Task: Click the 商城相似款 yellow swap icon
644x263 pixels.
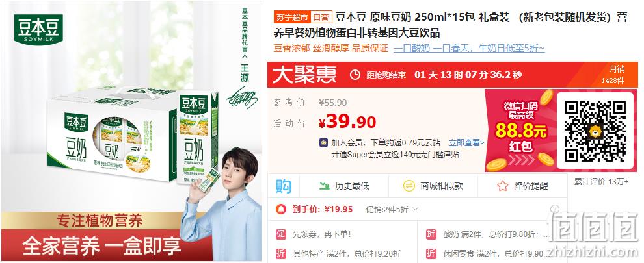Action: (x=409, y=186)
